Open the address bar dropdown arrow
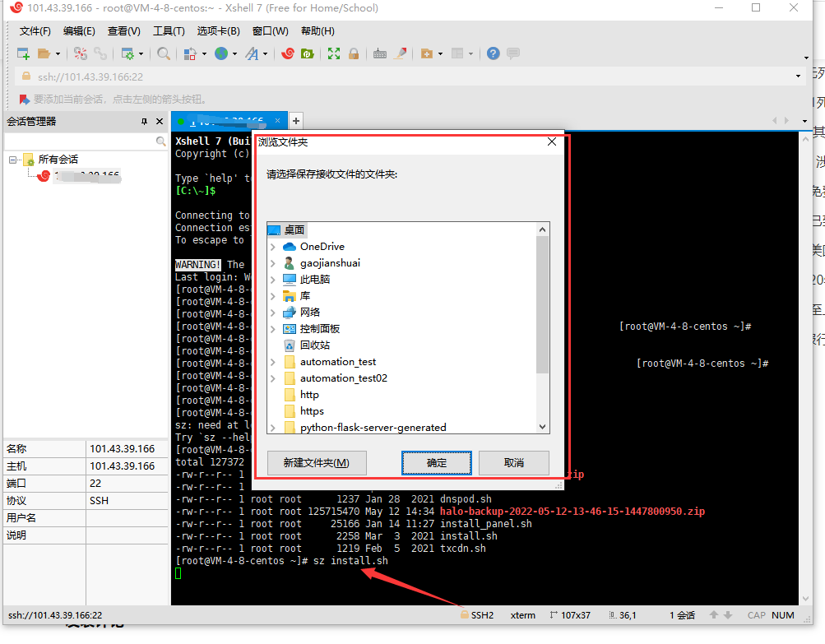Viewport: 825px width, 644px height. pyautogui.click(x=798, y=76)
